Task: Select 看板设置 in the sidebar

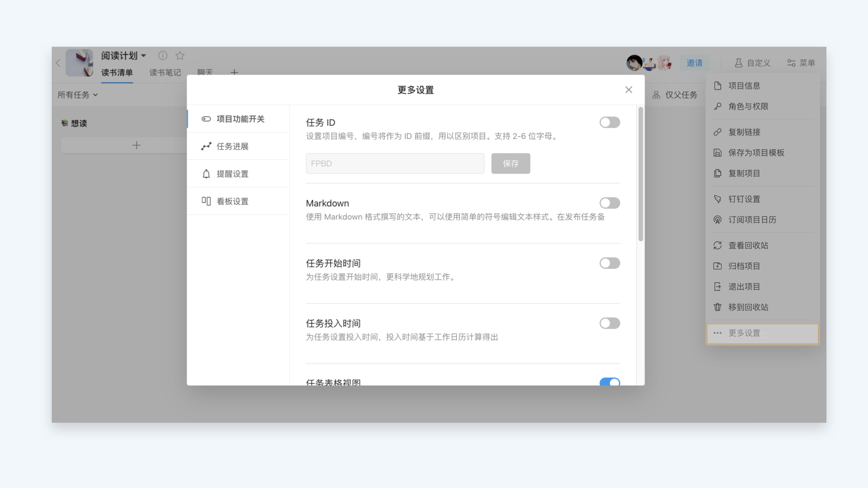Action: [232, 202]
